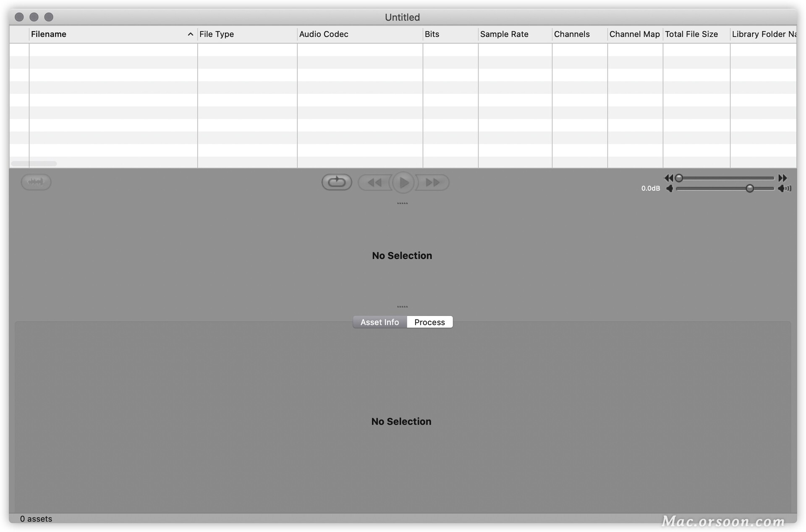Click the playback speed slider knob
This screenshot has height=532, width=806.
coord(679,178)
